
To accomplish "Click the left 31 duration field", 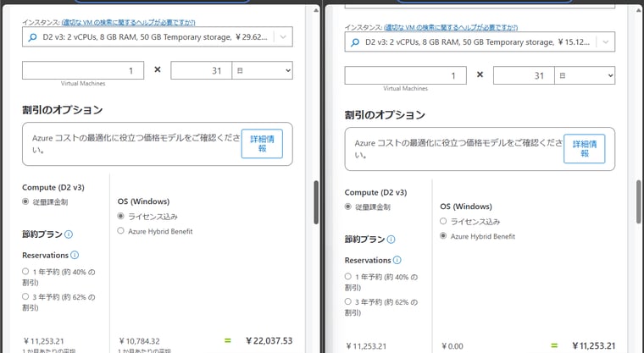I will [x=202, y=70].
